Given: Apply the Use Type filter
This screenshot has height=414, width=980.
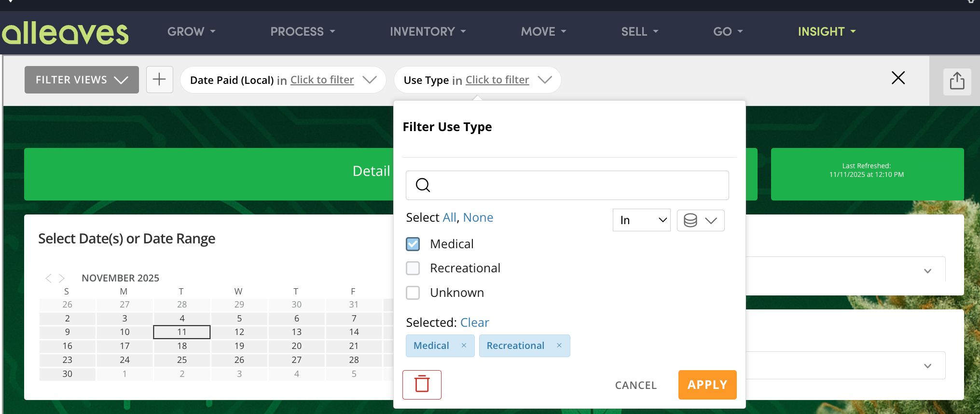Looking at the screenshot, I should 707,385.
